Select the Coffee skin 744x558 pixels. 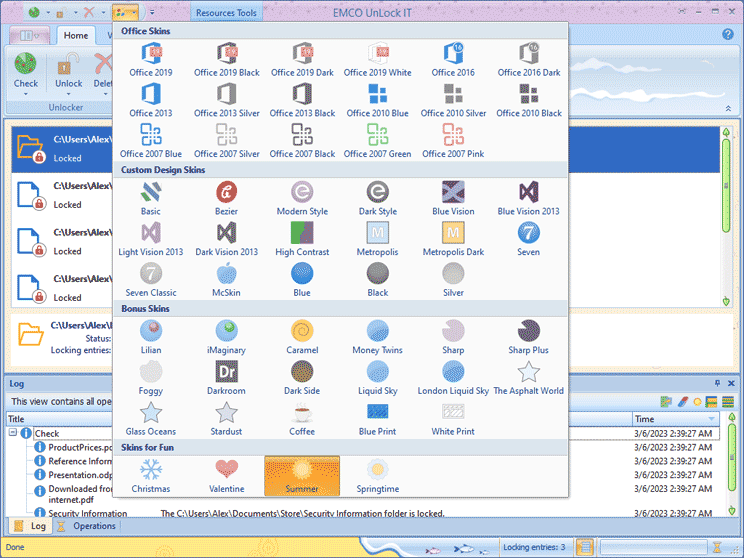pyautogui.click(x=302, y=417)
